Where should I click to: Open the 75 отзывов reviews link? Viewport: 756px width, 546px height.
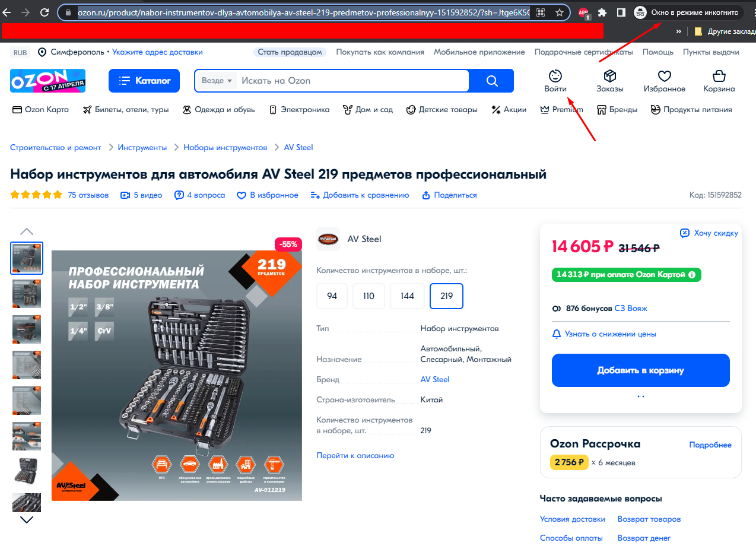pos(88,195)
